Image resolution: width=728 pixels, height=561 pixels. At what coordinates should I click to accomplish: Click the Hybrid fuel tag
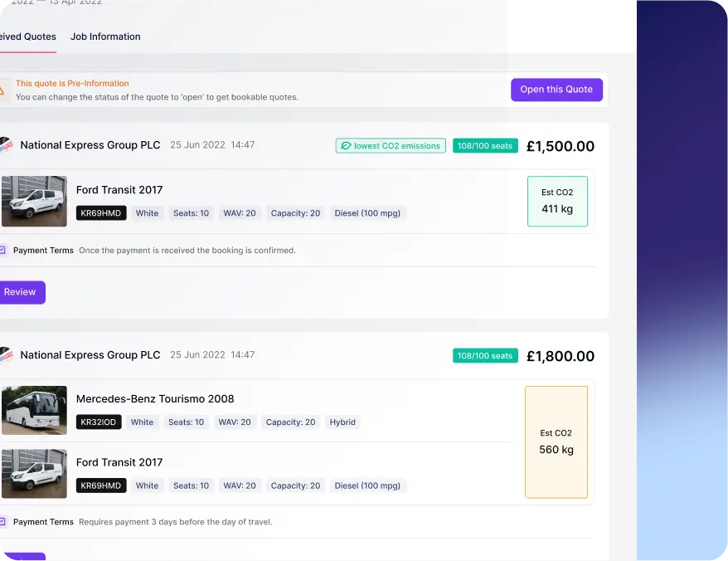(342, 422)
